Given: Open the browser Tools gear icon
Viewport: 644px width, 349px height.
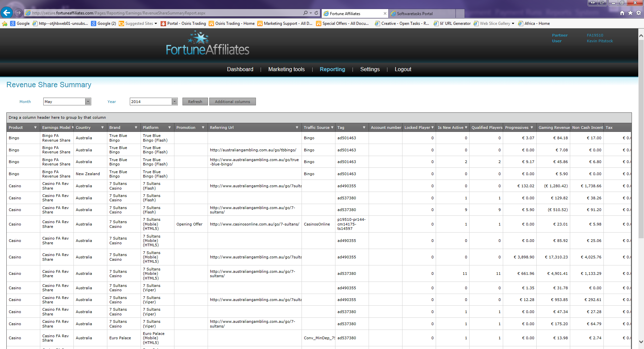Looking at the screenshot, I should click(639, 13).
